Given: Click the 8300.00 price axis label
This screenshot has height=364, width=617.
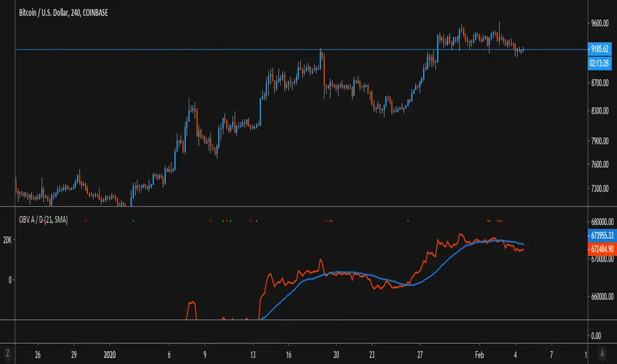Looking at the screenshot, I should (x=602, y=111).
